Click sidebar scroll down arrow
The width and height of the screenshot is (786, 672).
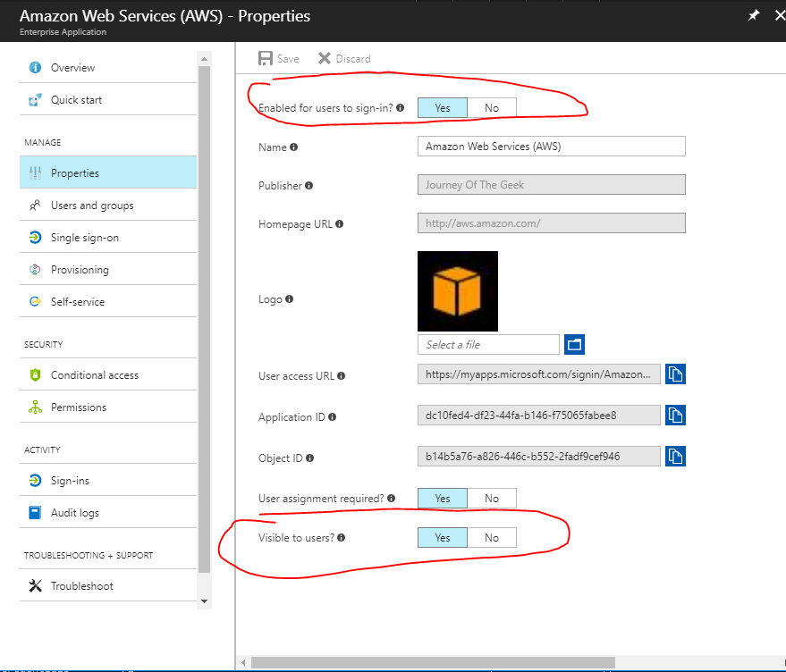tap(204, 601)
